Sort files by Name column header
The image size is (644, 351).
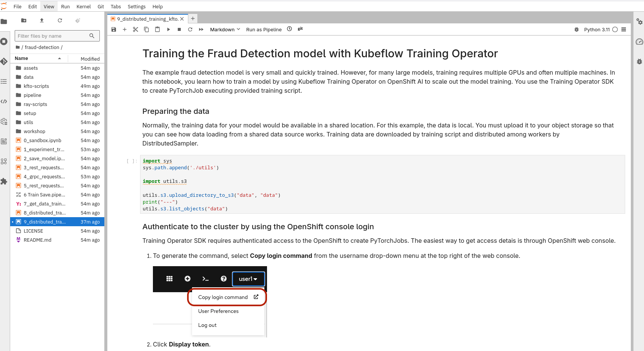point(39,58)
